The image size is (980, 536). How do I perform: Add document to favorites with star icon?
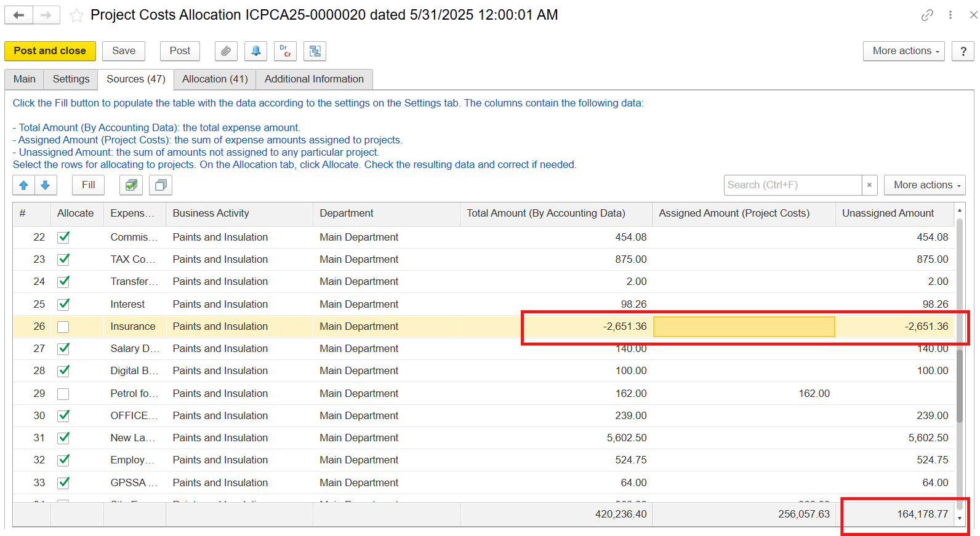(76, 15)
